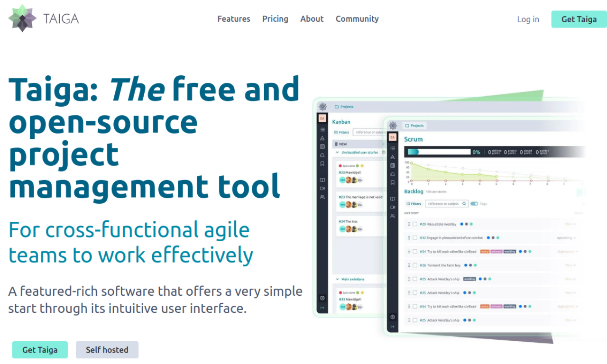Select checkbox for #28 Torment the farm boy

point(414,265)
